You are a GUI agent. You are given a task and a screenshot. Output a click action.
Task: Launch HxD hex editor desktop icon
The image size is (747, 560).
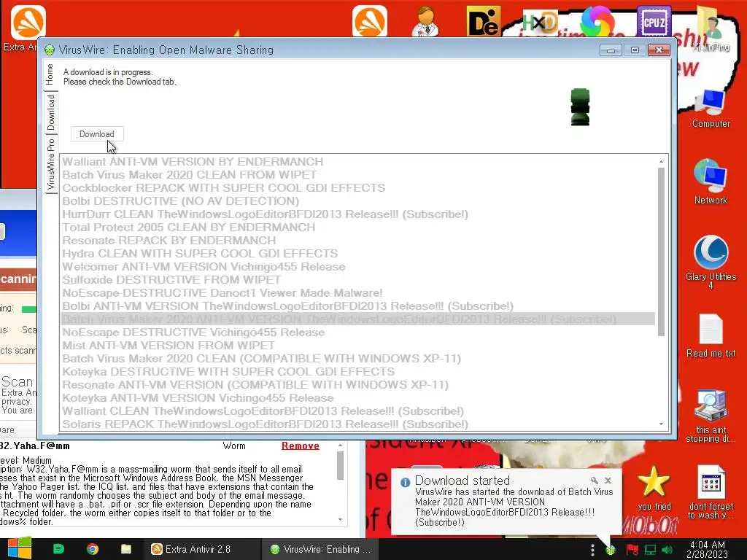pyautogui.click(x=541, y=22)
